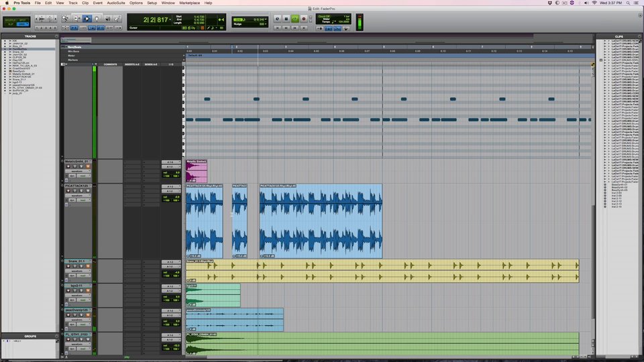Solo the PICATTACK125 track
The height and width of the screenshot is (362, 644).
[x=81, y=190]
